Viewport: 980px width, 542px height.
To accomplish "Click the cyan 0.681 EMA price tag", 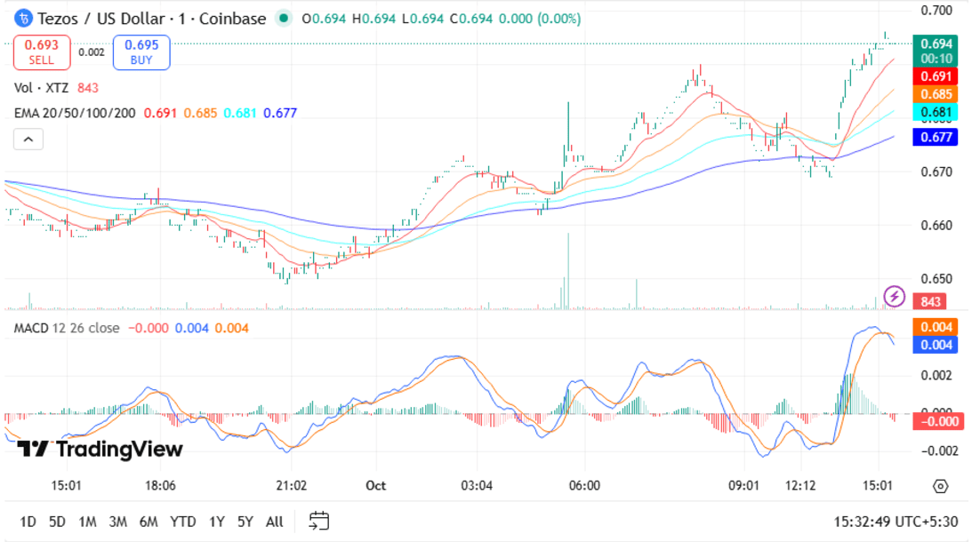I will tap(936, 112).
